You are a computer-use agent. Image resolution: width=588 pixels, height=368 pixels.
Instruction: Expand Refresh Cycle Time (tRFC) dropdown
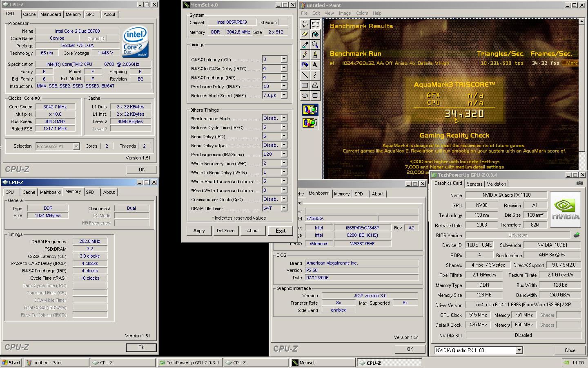[x=284, y=127]
